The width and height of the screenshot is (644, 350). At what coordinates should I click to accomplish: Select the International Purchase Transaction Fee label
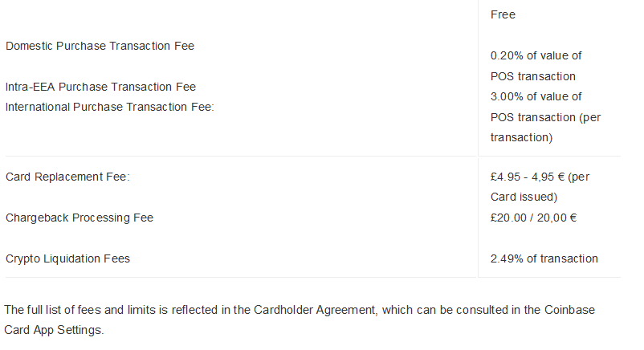[110, 107]
